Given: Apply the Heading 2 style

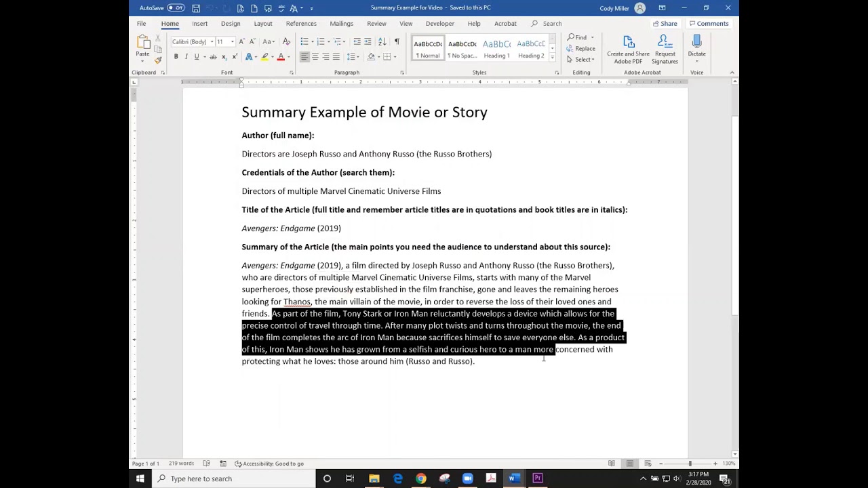Looking at the screenshot, I should click(531, 49).
